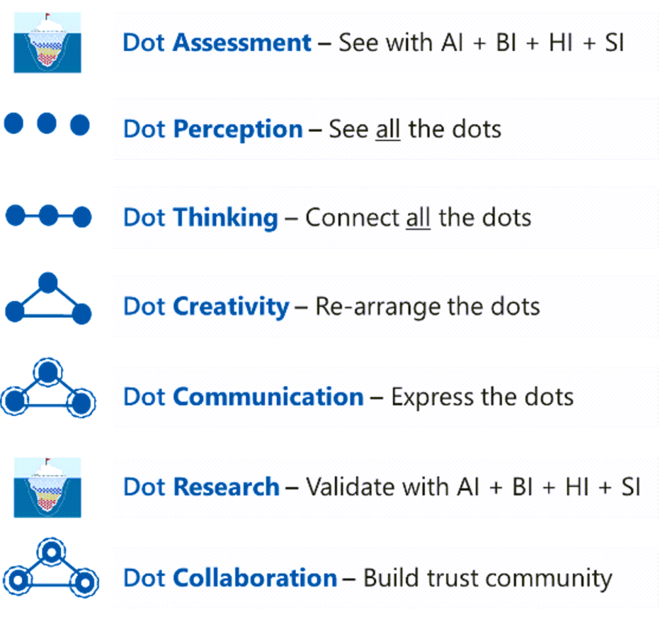672x622 pixels.
Task: Click the hollow-ring triangle Collaboration icon
Action: 51,568
